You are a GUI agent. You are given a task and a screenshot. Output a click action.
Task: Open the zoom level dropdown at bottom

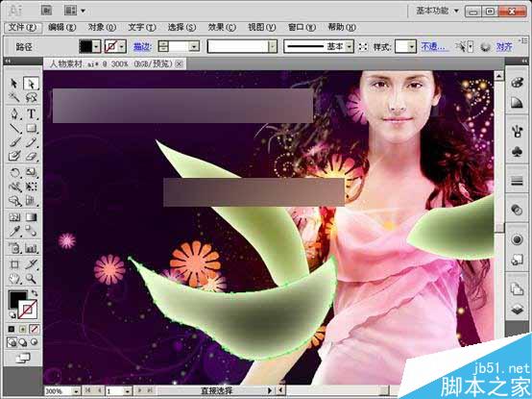pos(76,391)
